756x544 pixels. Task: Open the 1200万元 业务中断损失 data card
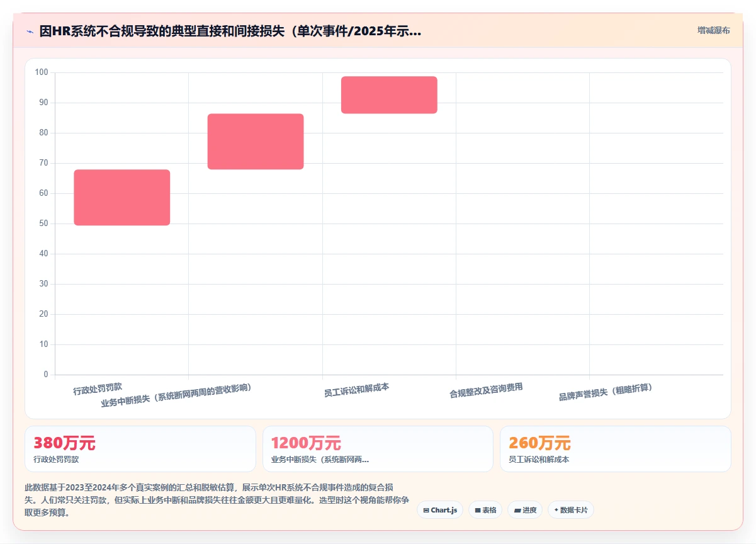378,449
